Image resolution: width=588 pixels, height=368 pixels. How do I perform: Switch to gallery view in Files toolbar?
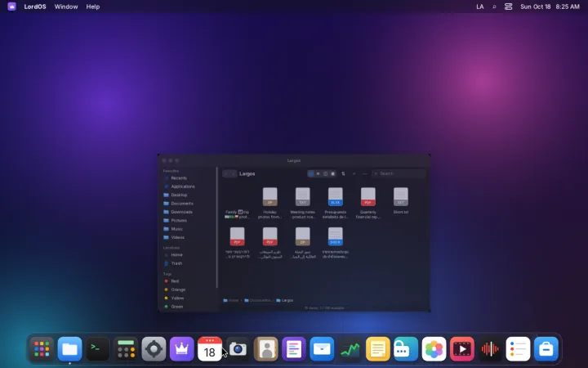[x=332, y=173]
